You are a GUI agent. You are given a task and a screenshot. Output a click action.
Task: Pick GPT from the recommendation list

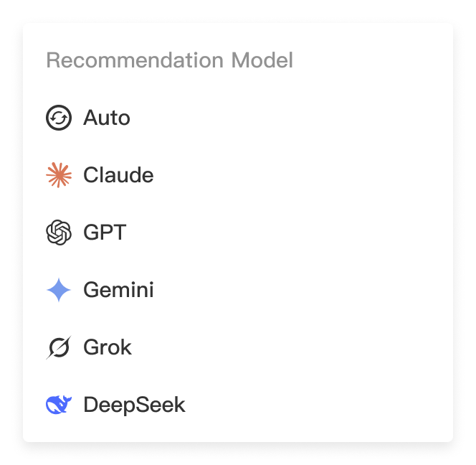click(x=105, y=232)
